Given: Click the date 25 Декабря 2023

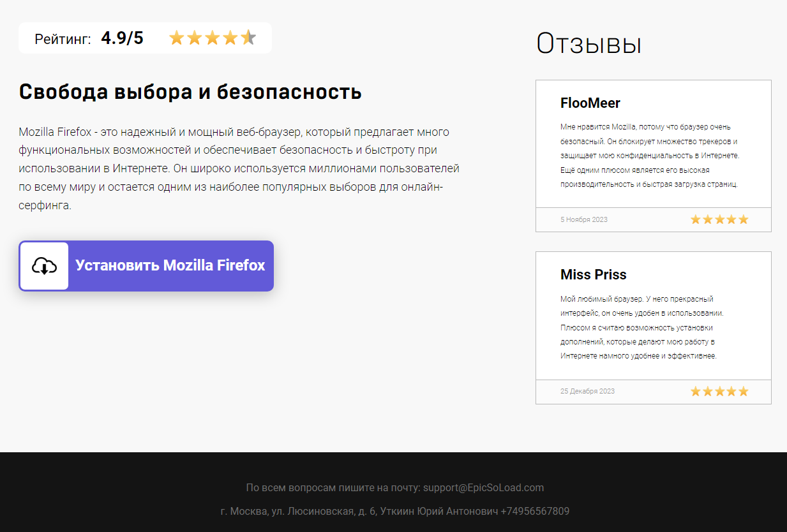Looking at the screenshot, I should [x=588, y=391].
